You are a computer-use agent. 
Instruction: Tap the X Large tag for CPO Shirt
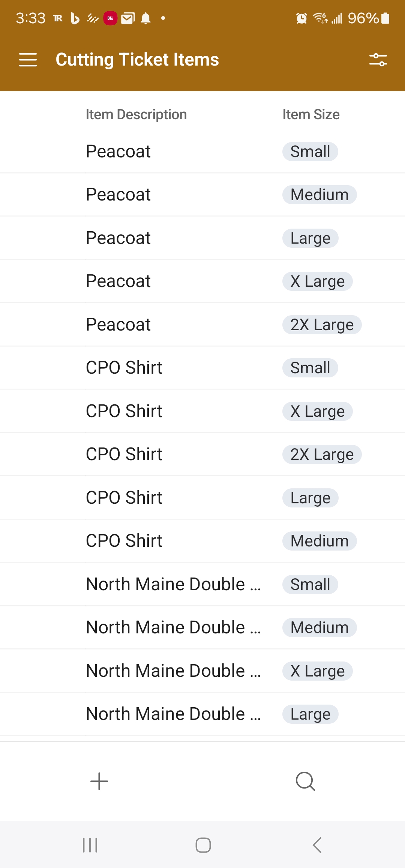tap(317, 411)
